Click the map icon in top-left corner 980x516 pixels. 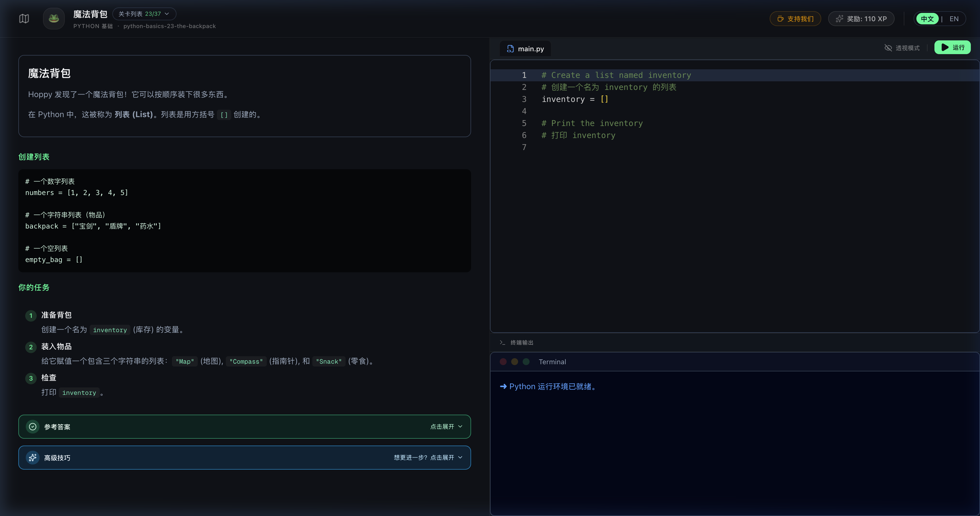point(24,19)
